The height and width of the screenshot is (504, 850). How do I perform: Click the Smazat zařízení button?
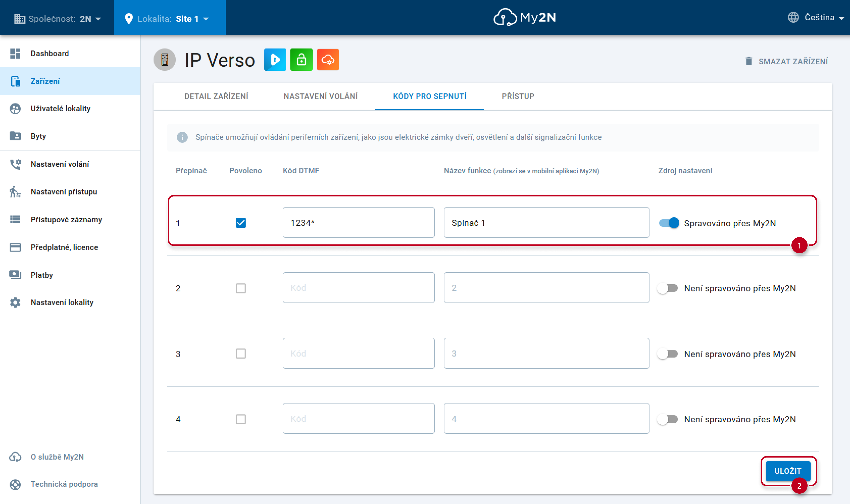[x=787, y=61]
